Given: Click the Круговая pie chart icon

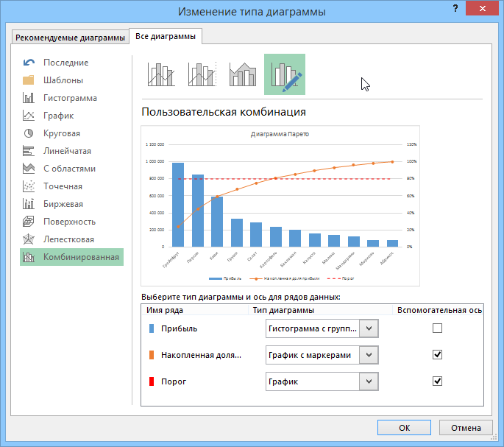Looking at the screenshot, I should click(x=29, y=133).
